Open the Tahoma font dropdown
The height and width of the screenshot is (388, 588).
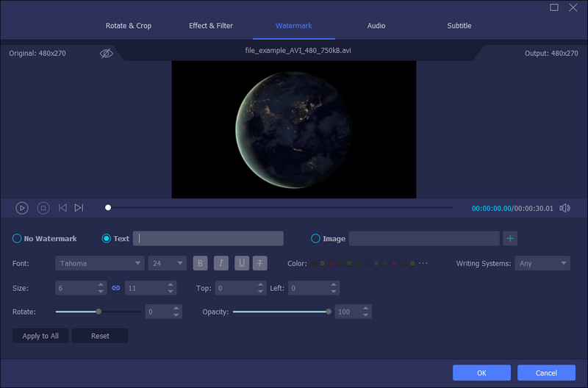click(x=99, y=263)
